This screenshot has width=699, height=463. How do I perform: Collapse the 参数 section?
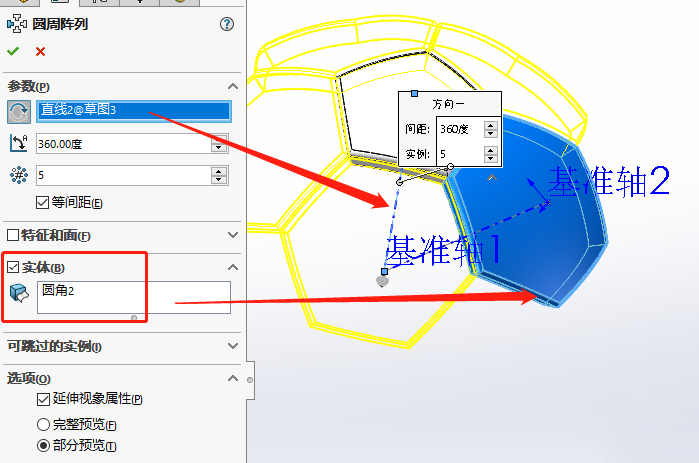point(233,87)
